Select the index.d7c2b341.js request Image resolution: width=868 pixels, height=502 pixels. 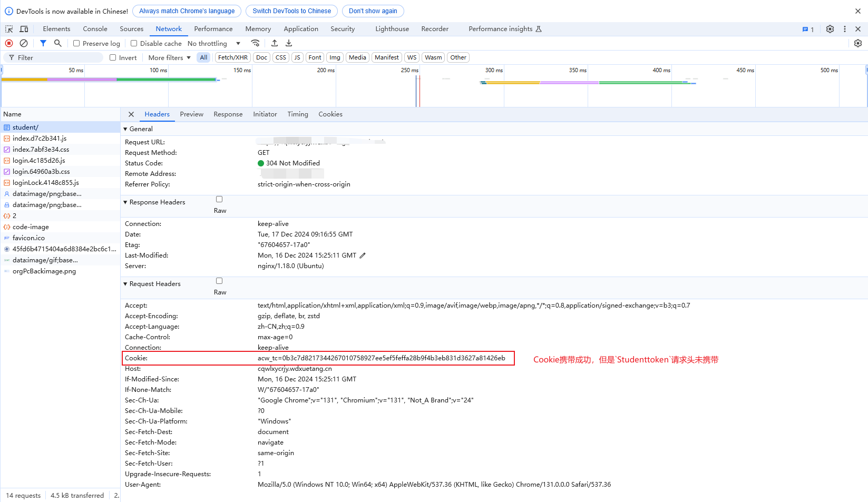pos(60,139)
